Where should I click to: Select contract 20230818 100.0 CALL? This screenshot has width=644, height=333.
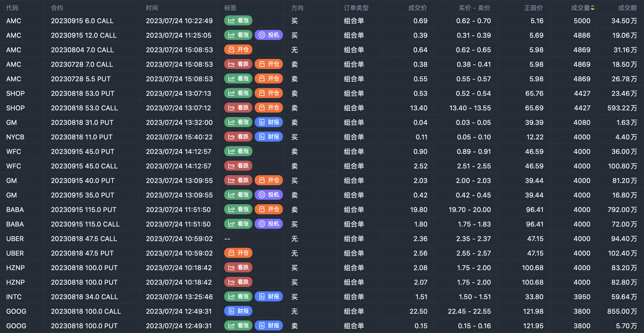pyautogui.click(x=86, y=311)
